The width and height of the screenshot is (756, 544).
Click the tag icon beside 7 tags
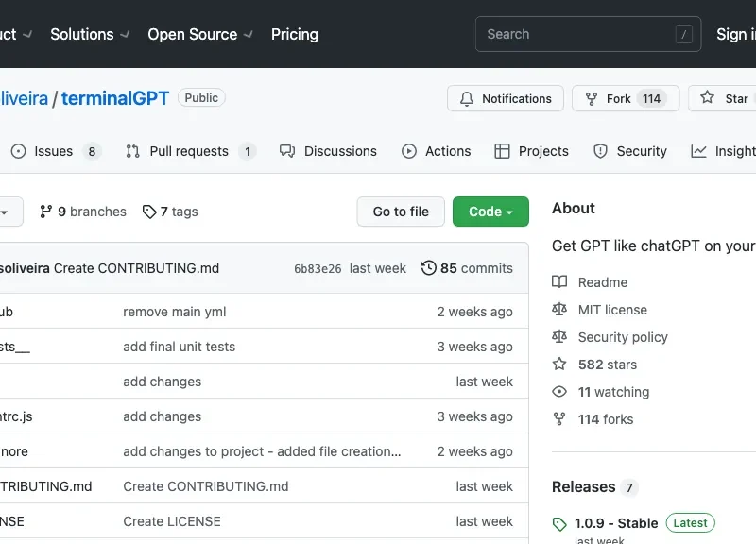[149, 212]
